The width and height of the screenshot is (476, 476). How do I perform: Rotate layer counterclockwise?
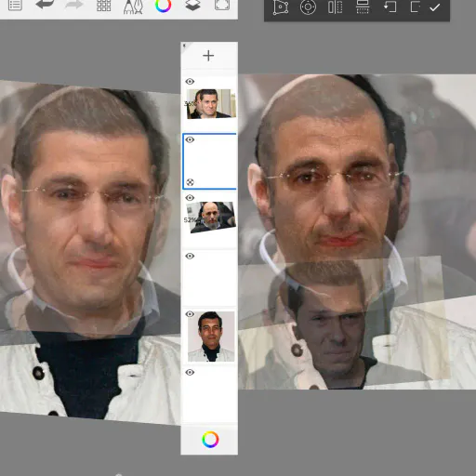tap(390, 7)
